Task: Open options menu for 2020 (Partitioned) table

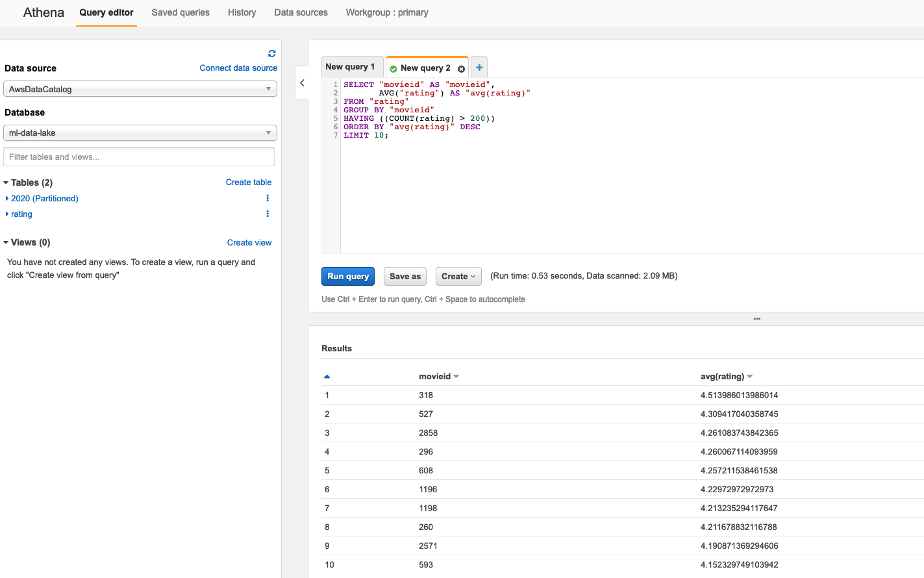Action: [x=268, y=198]
